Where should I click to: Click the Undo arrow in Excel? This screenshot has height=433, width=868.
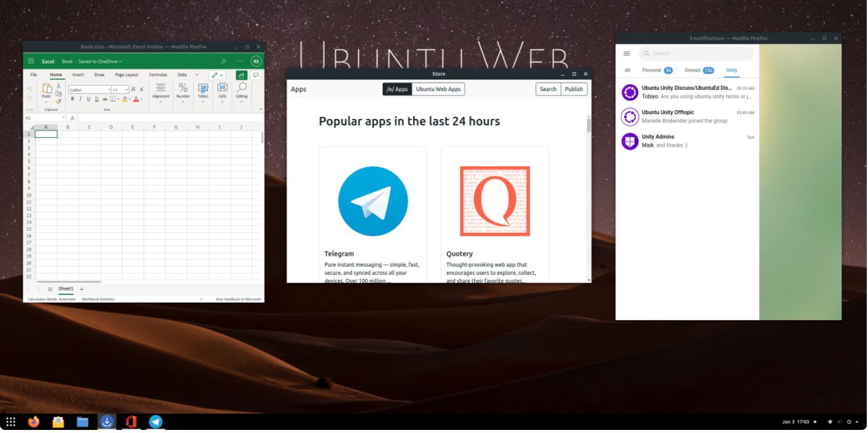coord(30,89)
